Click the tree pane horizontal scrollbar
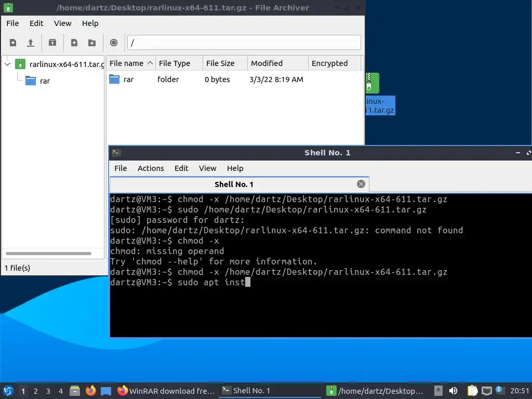This screenshot has width=532, height=399. 48,254
